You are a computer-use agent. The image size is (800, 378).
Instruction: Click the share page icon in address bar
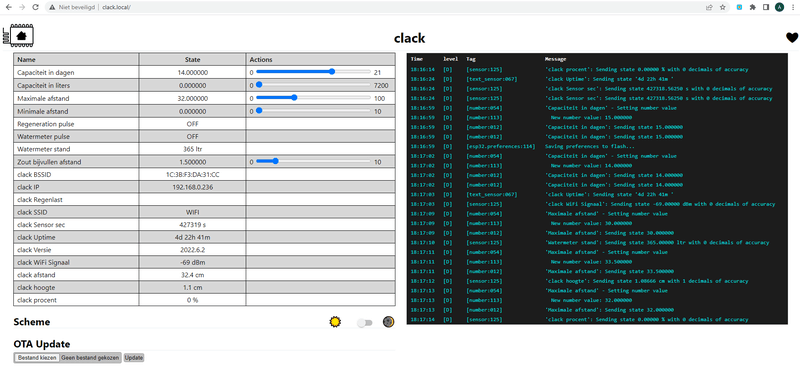(x=709, y=7)
